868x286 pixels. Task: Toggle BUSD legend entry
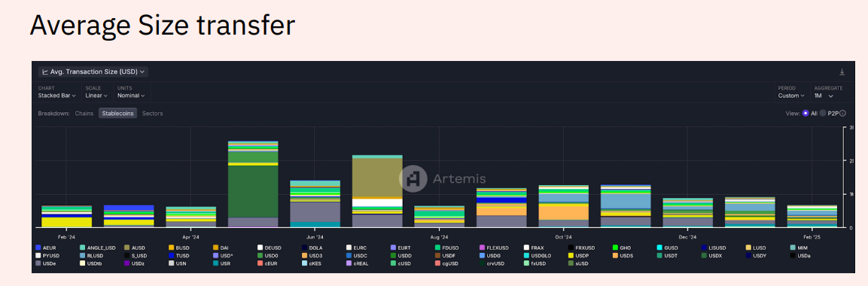coord(179,248)
